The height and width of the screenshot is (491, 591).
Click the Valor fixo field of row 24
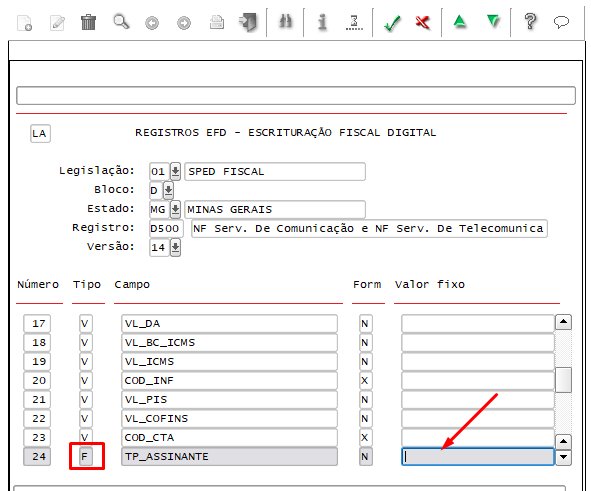point(478,457)
